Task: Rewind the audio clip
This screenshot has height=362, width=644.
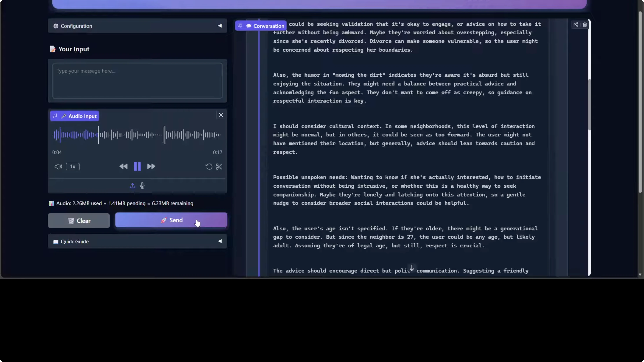Action: coord(123,166)
